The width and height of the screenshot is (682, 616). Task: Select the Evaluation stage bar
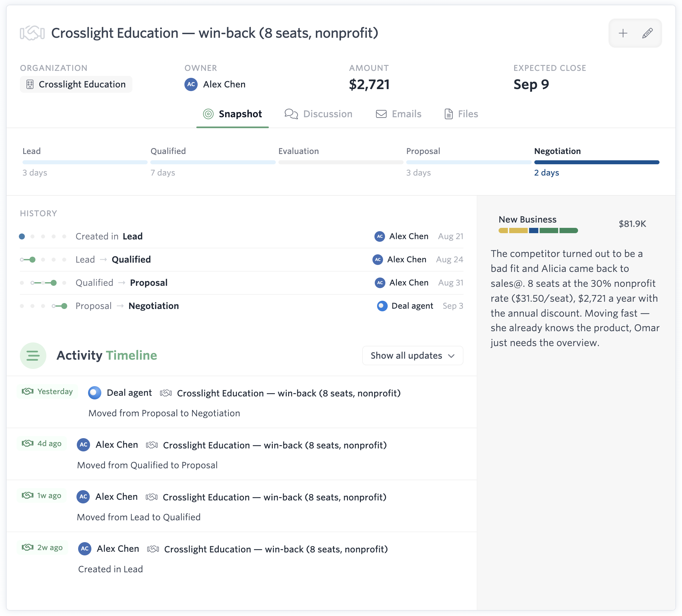(x=341, y=163)
